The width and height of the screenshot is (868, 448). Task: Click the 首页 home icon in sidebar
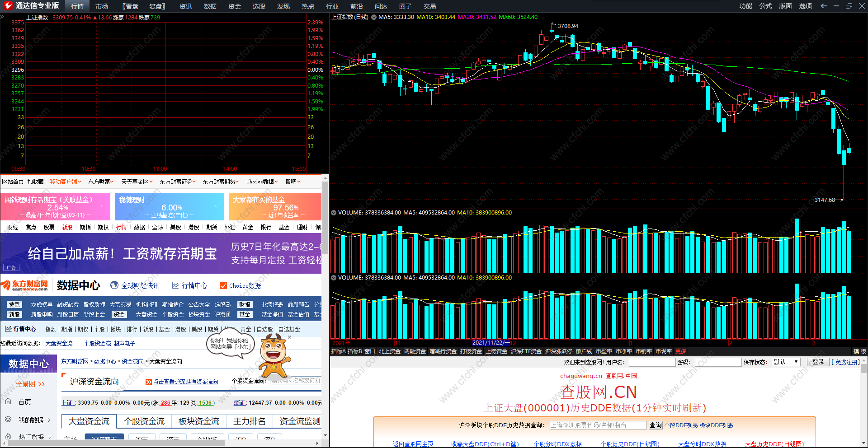8,401
